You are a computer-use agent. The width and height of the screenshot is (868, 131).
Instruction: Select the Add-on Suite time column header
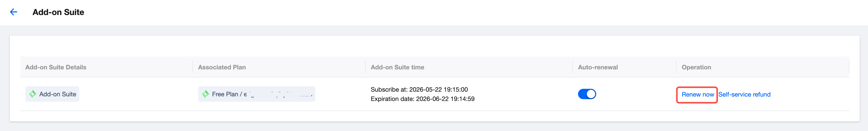[397, 67]
